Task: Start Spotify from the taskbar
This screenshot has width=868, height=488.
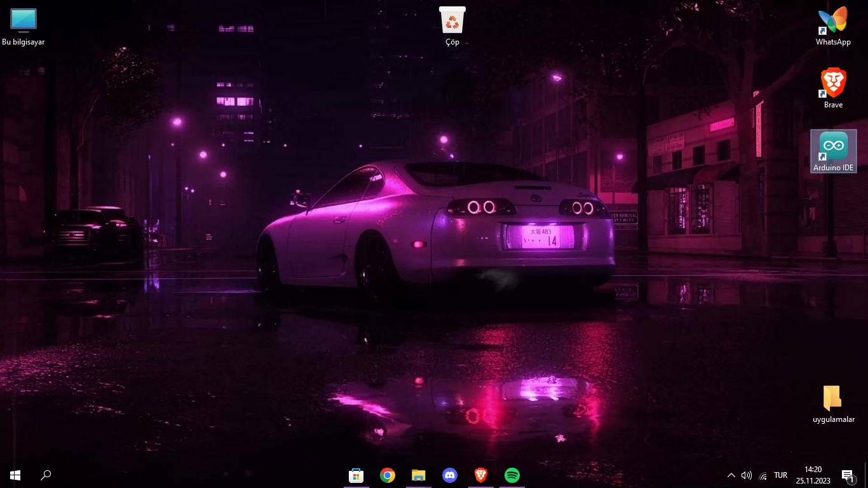Action: coord(512,475)
